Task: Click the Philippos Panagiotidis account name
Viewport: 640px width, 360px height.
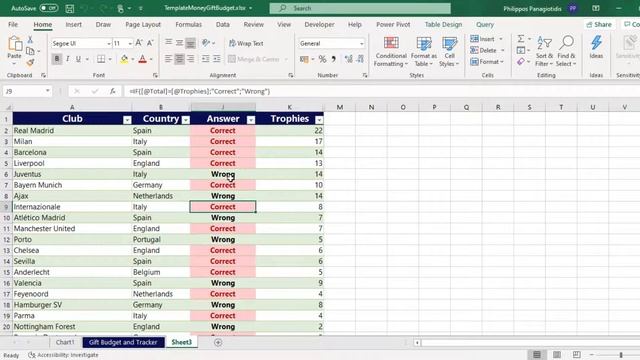Action: click(532, 9)
